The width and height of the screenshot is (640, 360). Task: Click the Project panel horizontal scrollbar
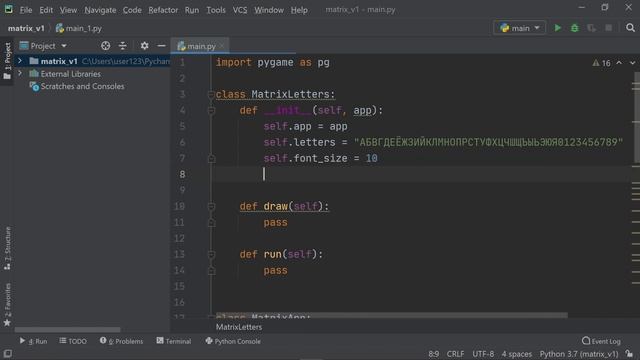67,329
